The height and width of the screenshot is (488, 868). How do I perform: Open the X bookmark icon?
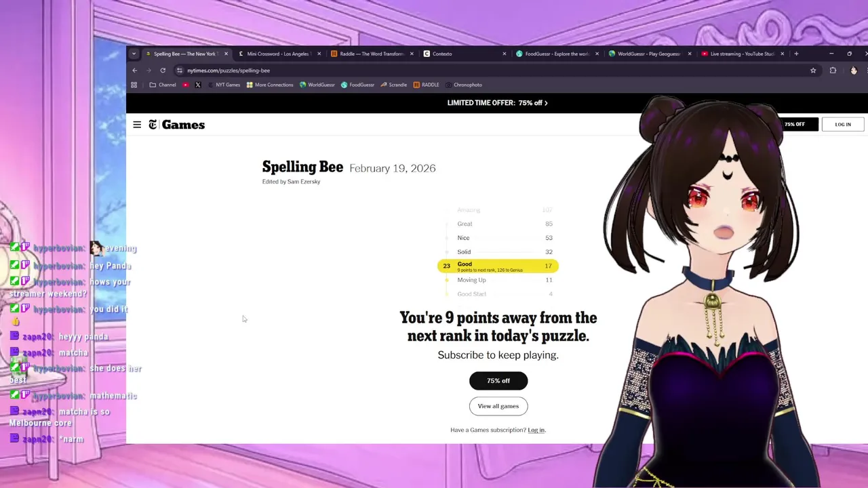tap(197, 85)
